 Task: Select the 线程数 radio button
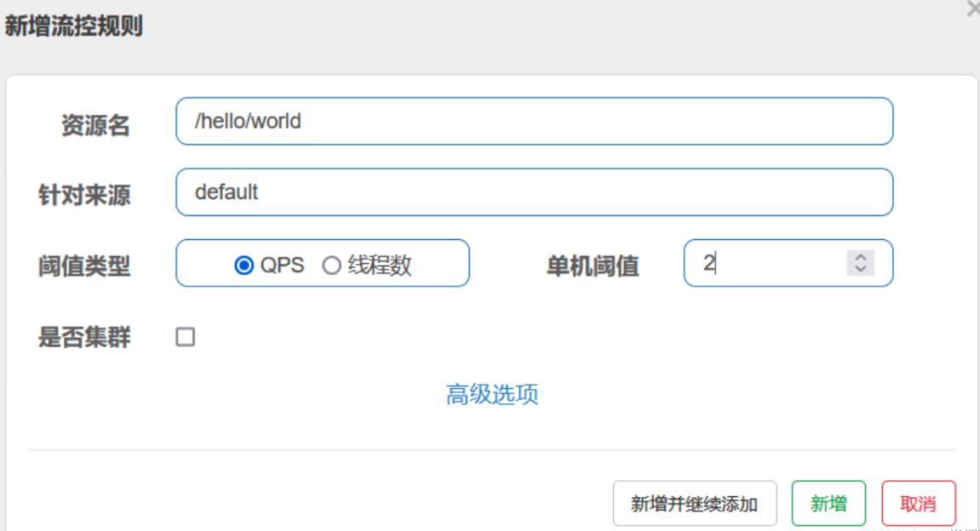click(x=331, y=265)
